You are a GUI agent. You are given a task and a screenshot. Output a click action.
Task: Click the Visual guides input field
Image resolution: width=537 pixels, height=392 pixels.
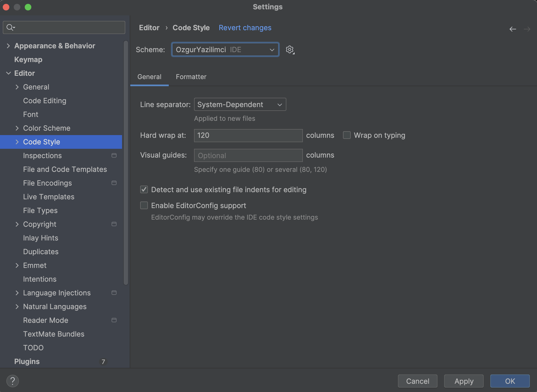(248, 155)
